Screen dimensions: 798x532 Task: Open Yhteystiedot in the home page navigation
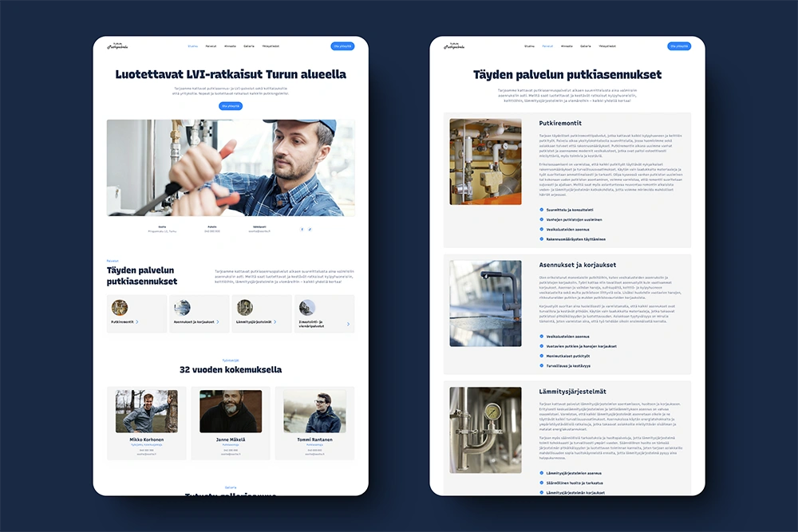point(271,46)
